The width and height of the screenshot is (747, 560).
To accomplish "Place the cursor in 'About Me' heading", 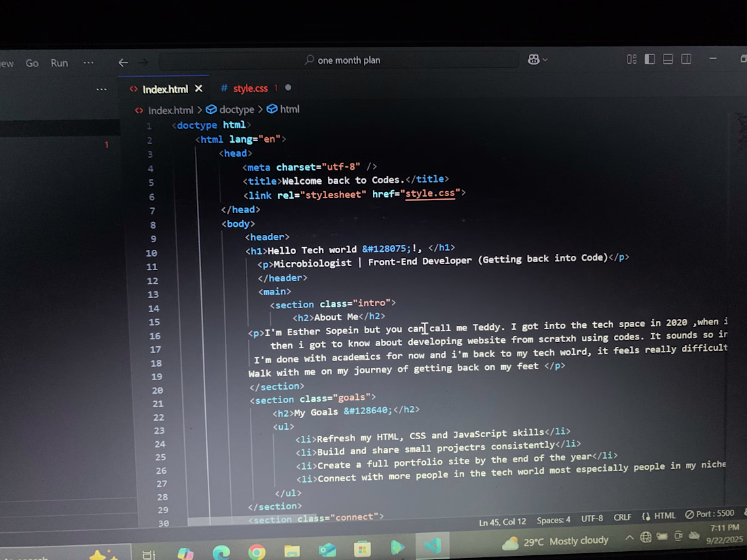I will (x=336, y=317).
